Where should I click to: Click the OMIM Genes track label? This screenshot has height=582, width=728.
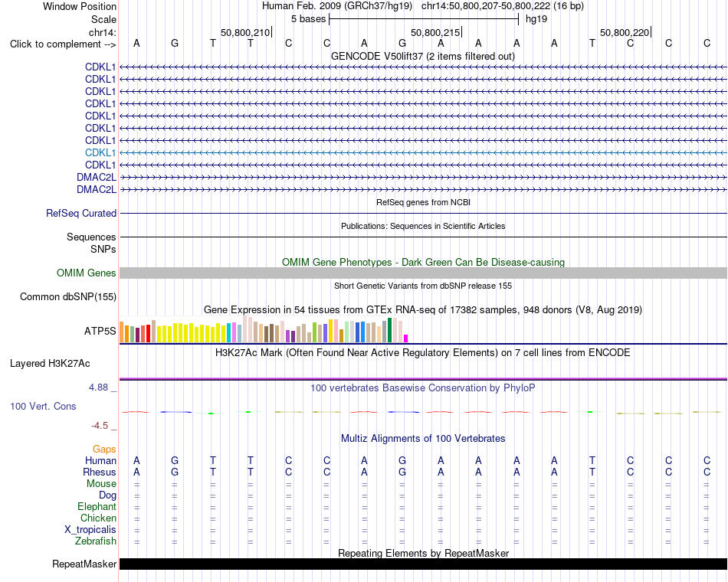(87, 273)
